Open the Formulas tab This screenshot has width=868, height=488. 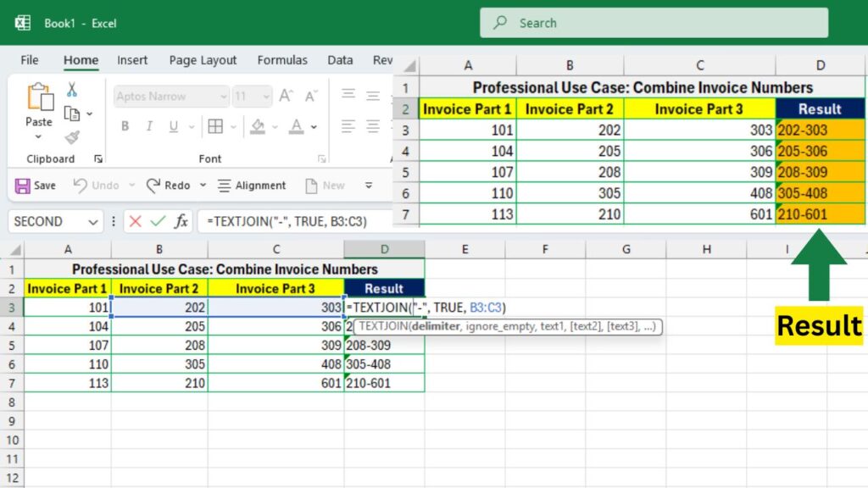(x=282, y=60)
